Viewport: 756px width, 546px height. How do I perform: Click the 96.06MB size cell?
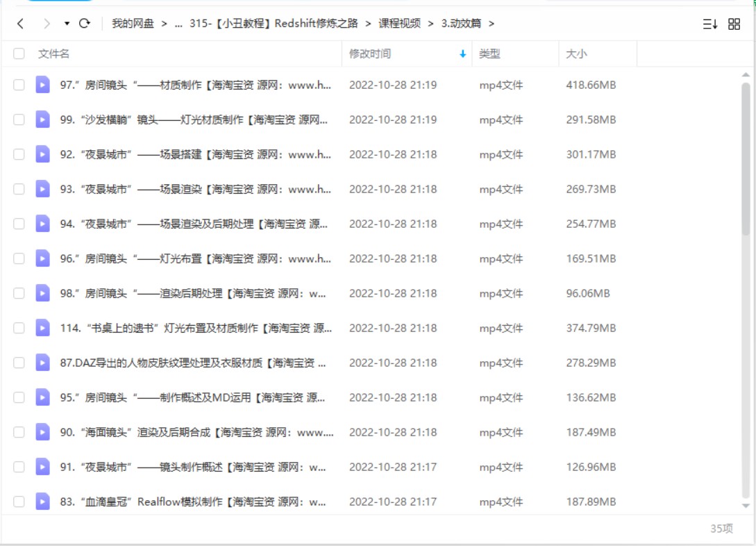[588, 293]
